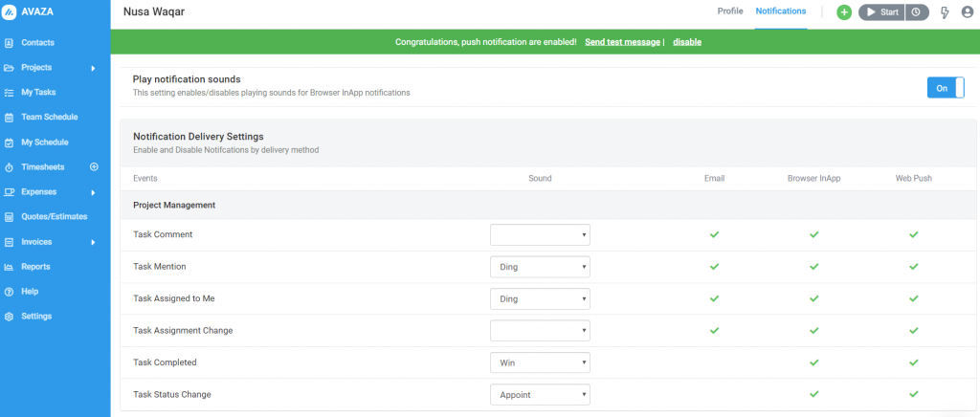Switch to the Profile tab
This screenshot has height=417, width=980.
point(730,11)
